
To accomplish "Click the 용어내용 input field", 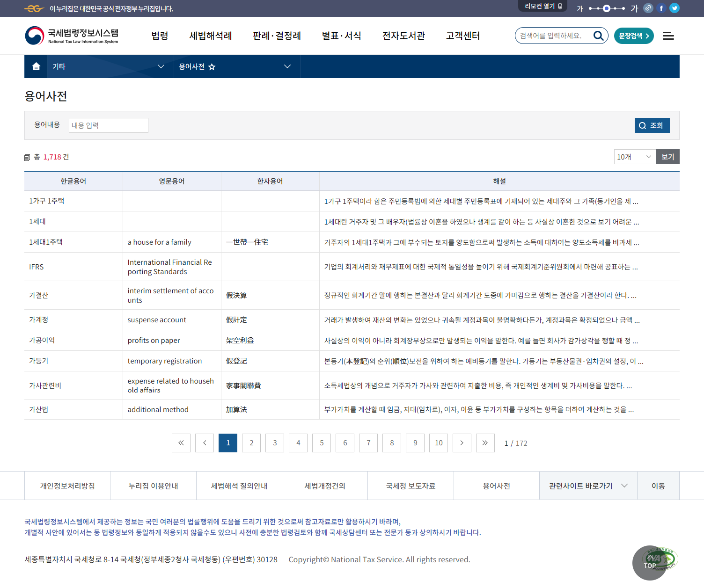I will pos(109,125).
